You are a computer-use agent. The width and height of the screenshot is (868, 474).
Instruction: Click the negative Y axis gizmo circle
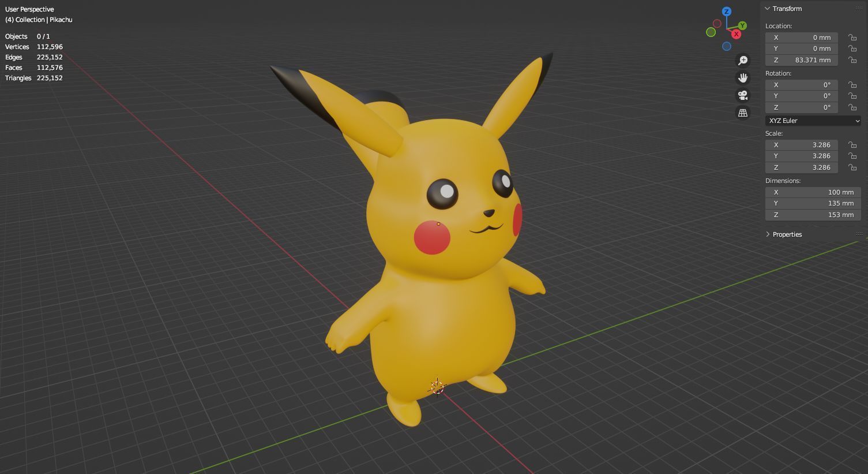pos(711,32)
